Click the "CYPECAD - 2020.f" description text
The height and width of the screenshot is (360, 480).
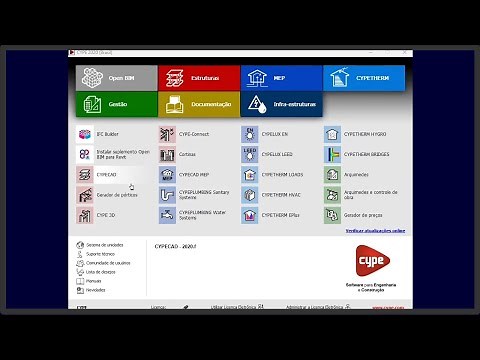click(175, 247)
